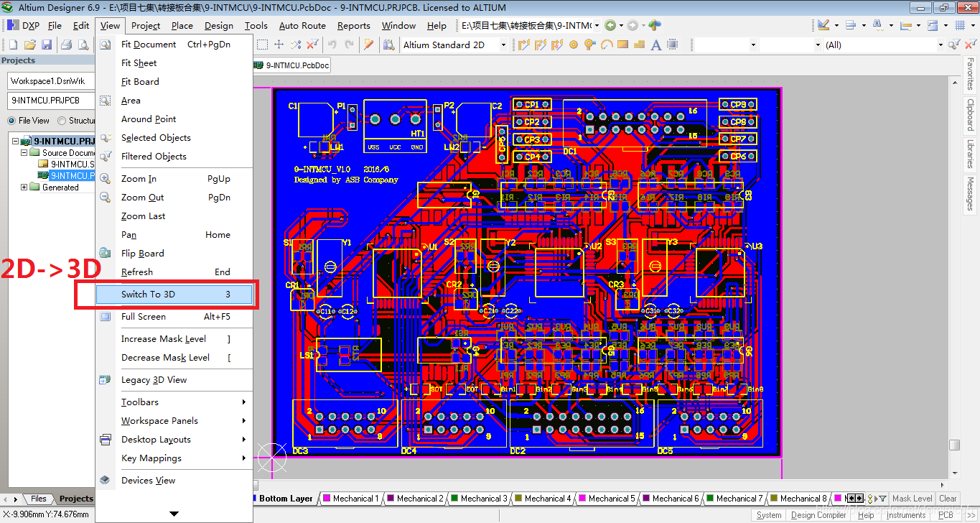980x523 pixels.
Task: Open a document with the folder icon
Action: coord(29,45)
